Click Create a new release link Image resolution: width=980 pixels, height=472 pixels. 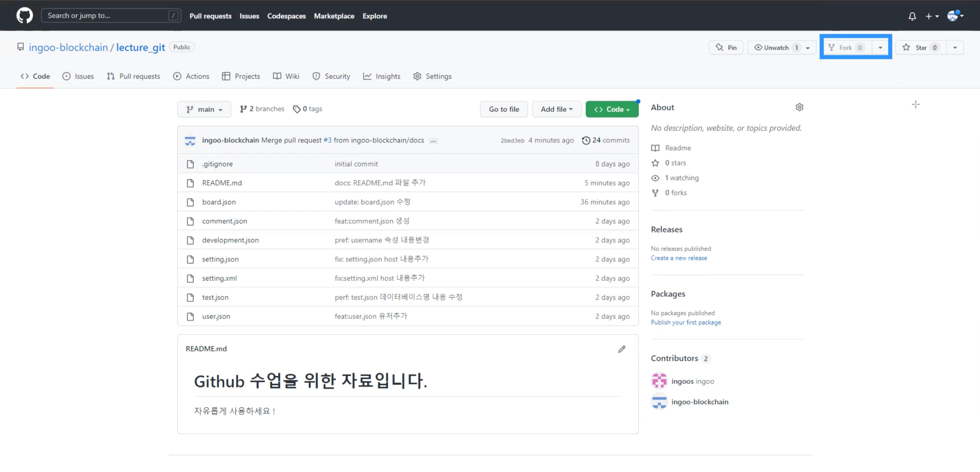pyautogui.click(x=679, y=258)
